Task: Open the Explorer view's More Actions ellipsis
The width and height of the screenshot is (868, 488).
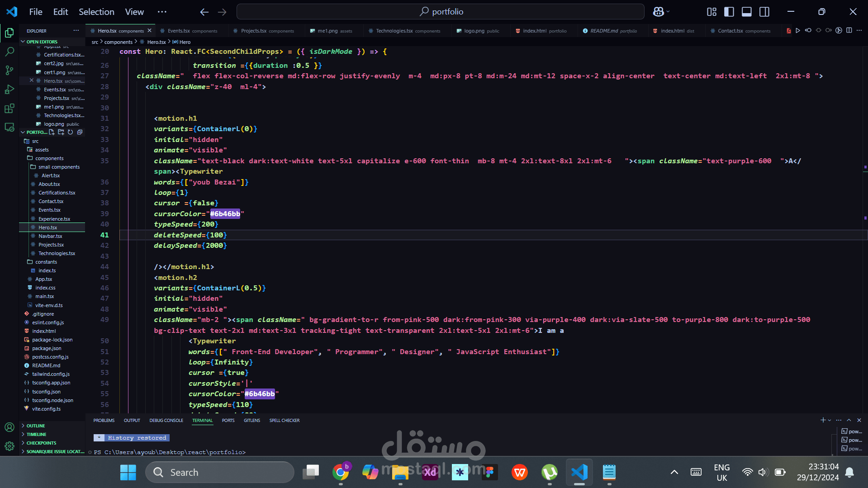Action: (x=76, y=31)
